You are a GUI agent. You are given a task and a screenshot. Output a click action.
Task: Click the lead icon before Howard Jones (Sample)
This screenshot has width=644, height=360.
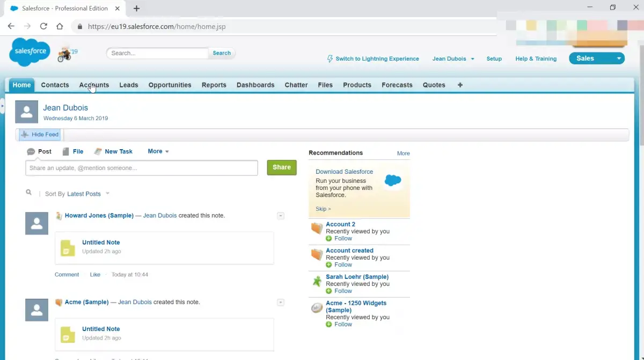(x=58, y=216)
